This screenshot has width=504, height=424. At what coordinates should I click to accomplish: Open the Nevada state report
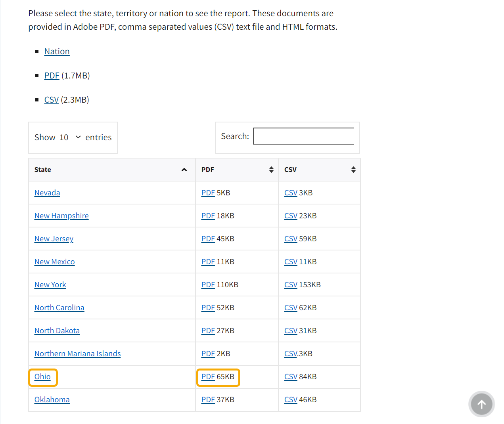(47, 193)
